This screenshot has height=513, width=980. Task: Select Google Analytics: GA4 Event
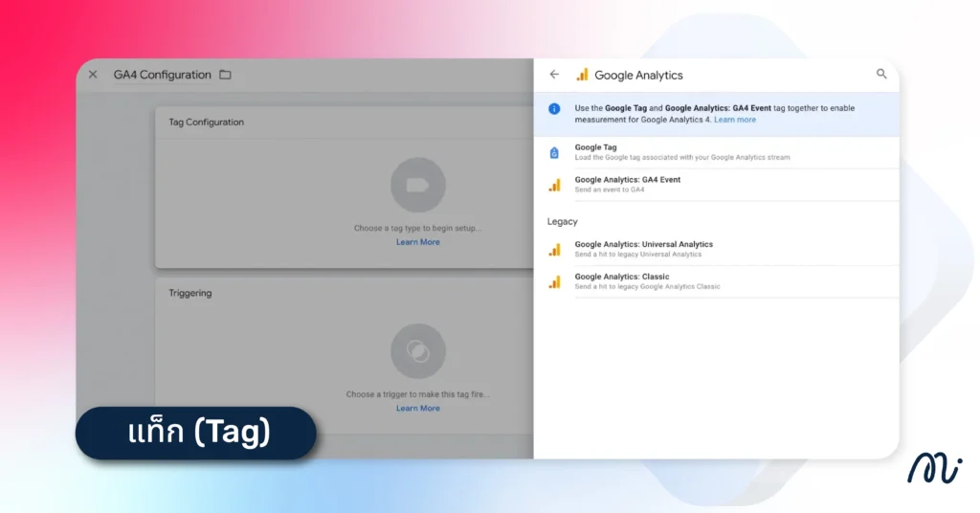(717, 185)
